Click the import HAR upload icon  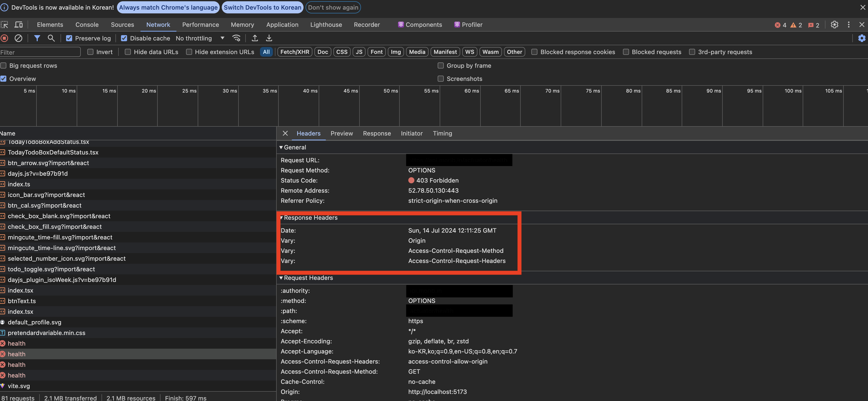tap(255, 38)
